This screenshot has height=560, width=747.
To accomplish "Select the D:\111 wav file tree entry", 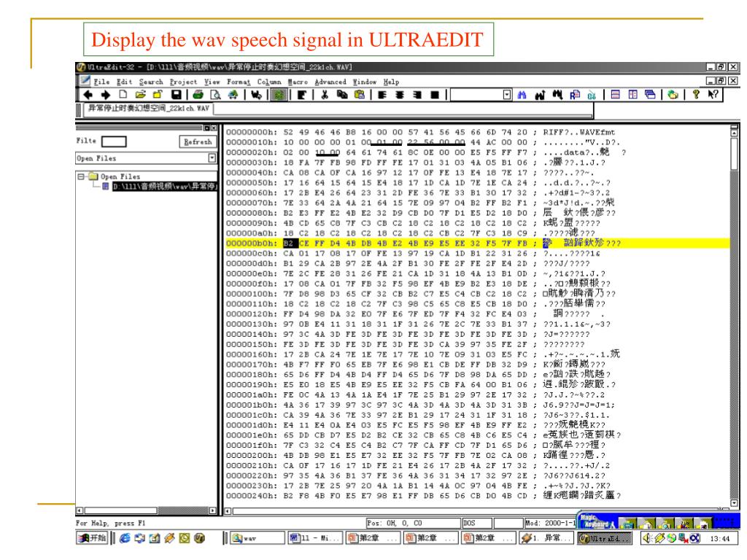I will coord(164,186).
